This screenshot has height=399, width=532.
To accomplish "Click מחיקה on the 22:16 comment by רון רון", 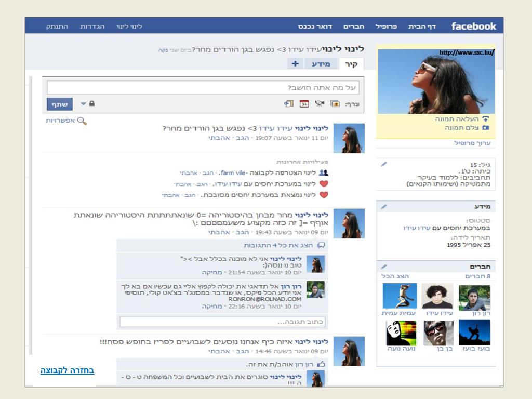I will click(x=212, y=306).
